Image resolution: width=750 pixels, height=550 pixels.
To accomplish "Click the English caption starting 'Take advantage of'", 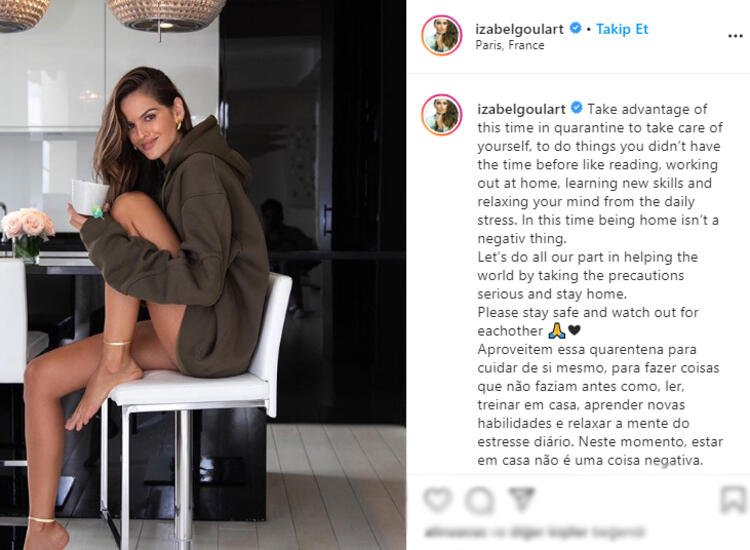I will (600, 220).
